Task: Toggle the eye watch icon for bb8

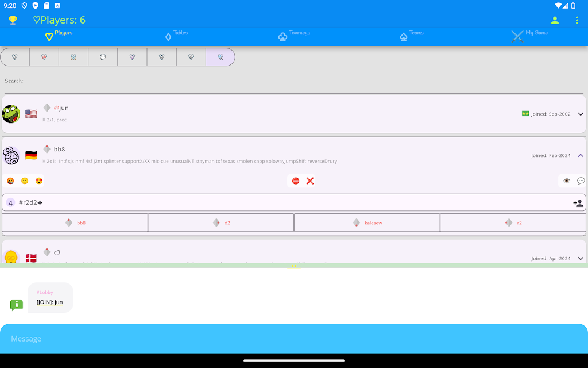Action: [567, 181]
